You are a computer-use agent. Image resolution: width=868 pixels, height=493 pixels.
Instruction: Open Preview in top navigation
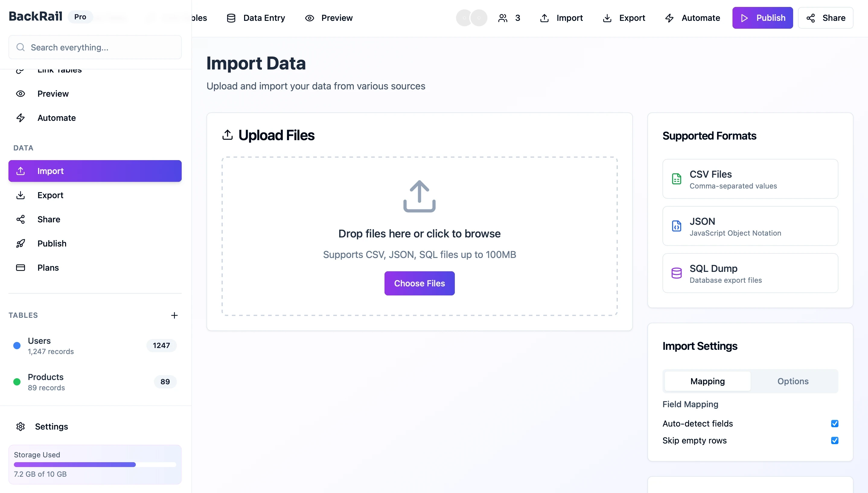[329, 18]
